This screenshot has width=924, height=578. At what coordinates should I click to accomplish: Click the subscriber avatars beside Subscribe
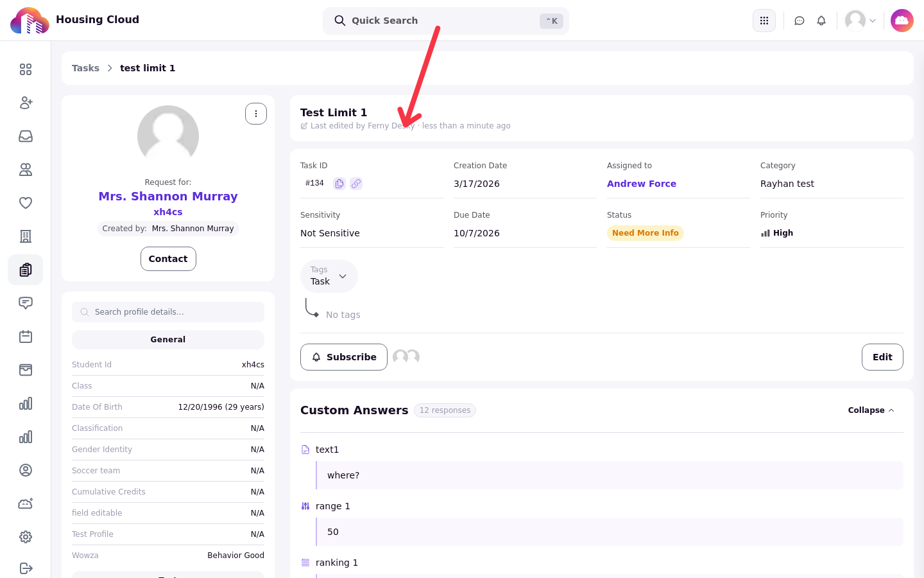tap(406, 356)
